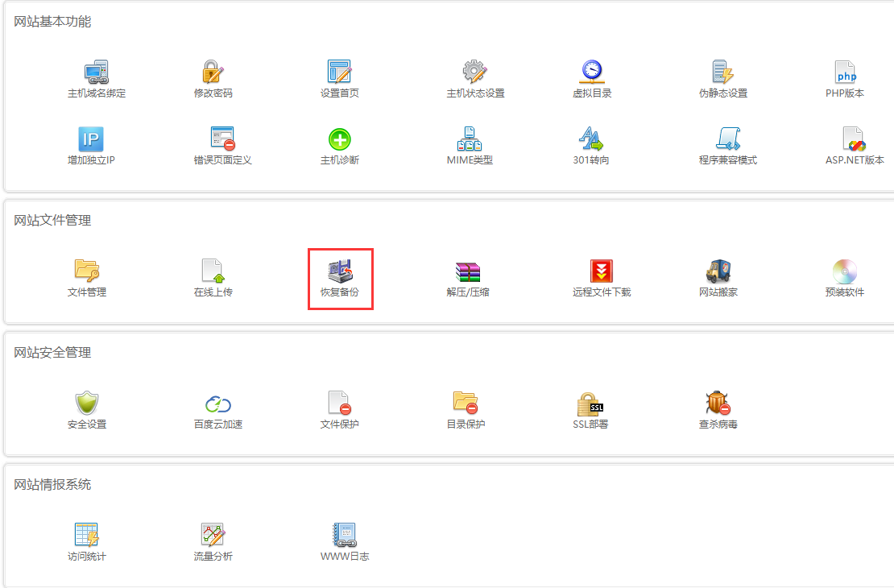Viewport: 894px width, 588px height.
Task: Click the 百度云加速 label link
Action: click(217, 424)
